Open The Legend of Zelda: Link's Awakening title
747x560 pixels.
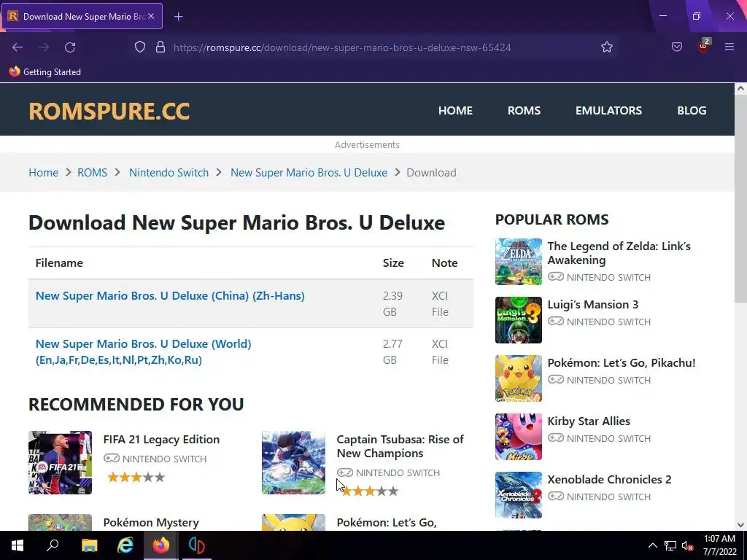619,253
